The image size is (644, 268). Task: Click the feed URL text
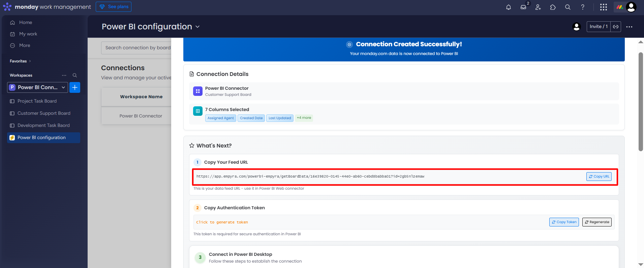pyautogui.click(x=310, y=177)
